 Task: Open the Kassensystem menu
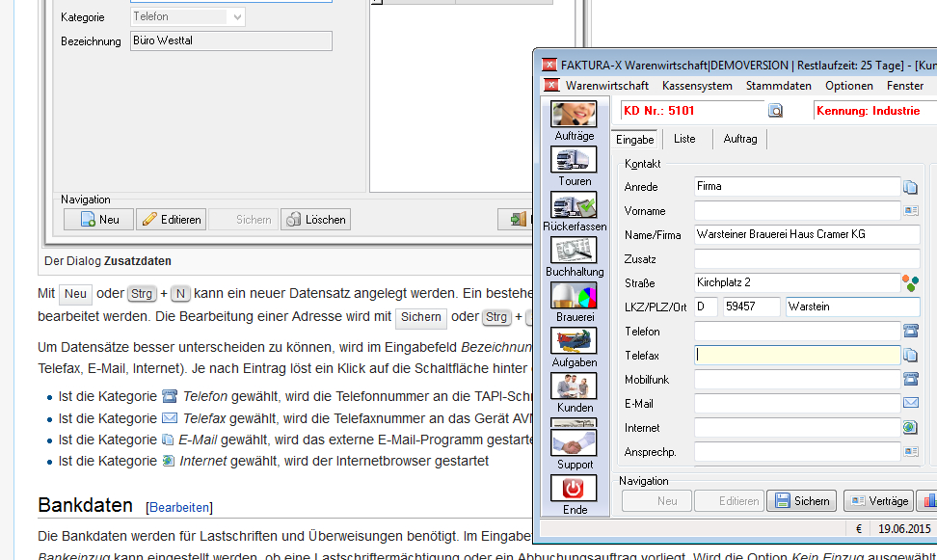(697, 86)
